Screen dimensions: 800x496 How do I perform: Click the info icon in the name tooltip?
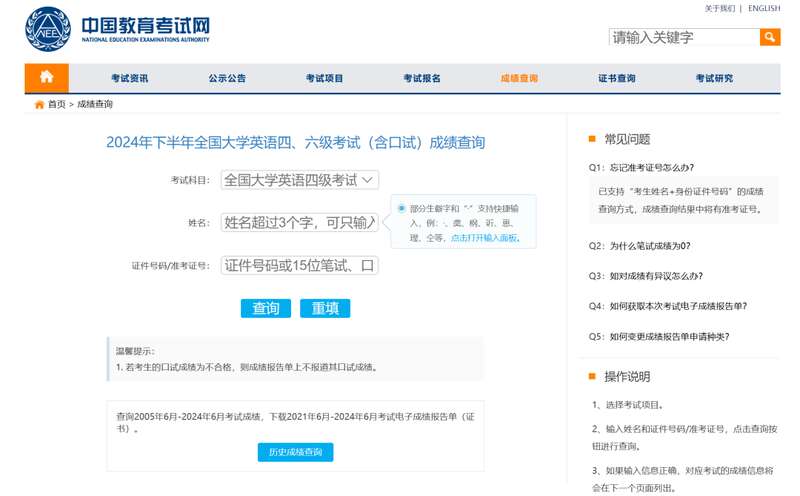click(401, 208)
